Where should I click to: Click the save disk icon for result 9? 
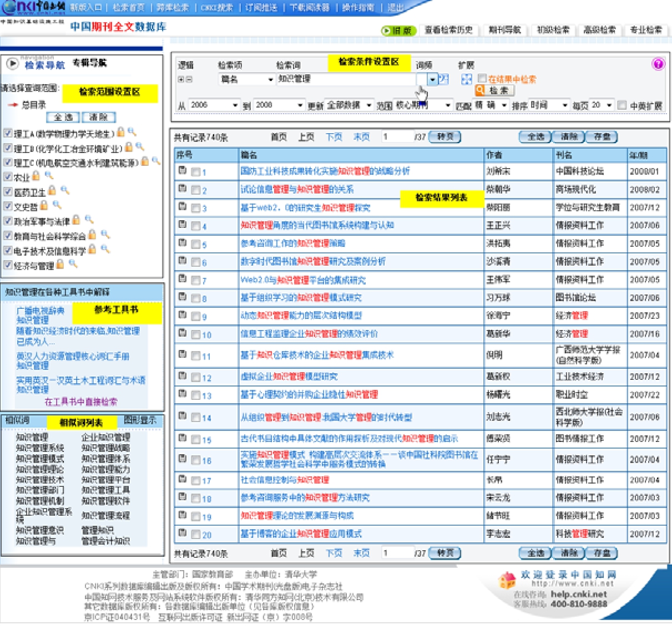[x=182, y=315]
